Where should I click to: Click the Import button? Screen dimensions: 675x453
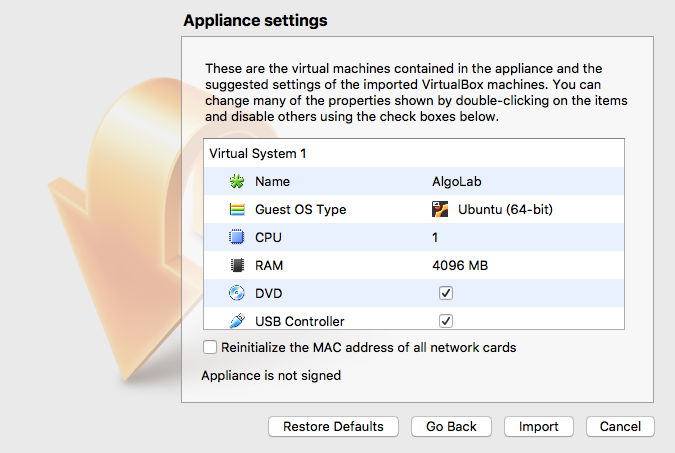(539, 426)
